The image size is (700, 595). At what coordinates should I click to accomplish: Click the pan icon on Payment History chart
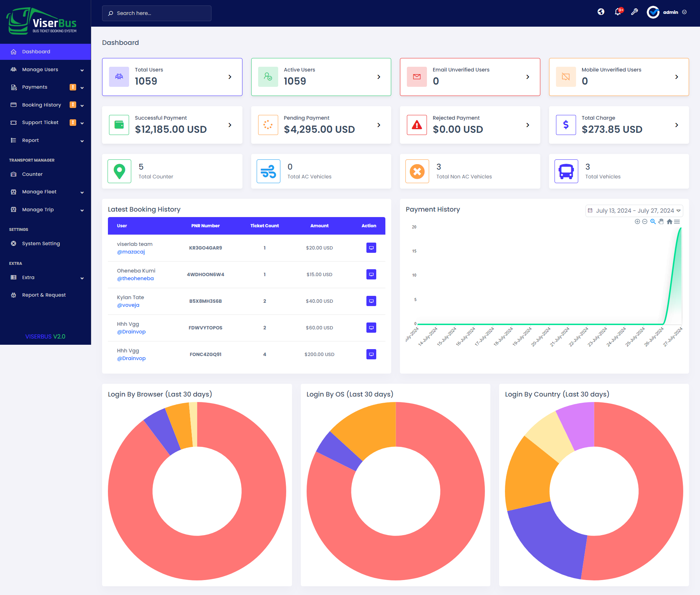click(x=661, y=221)
